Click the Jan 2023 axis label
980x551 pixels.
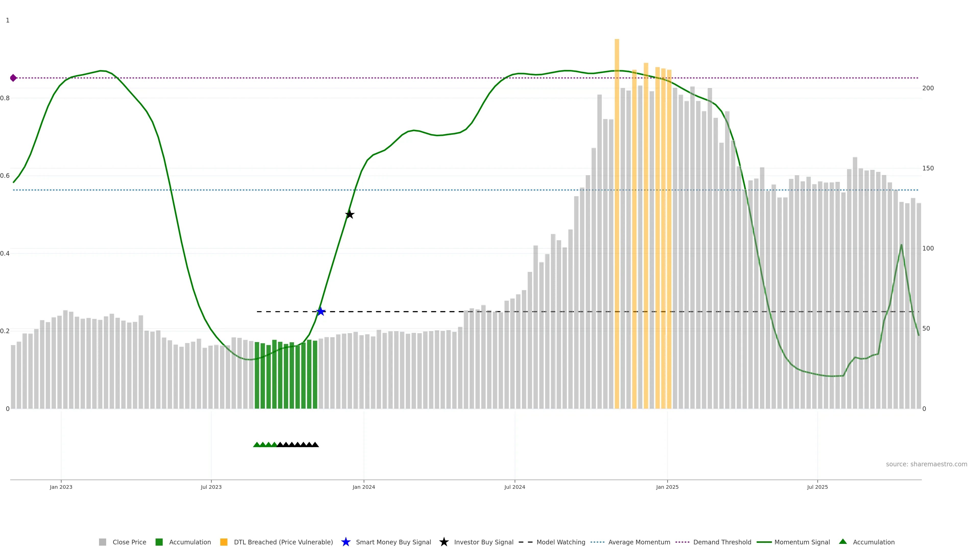point(61,487)
